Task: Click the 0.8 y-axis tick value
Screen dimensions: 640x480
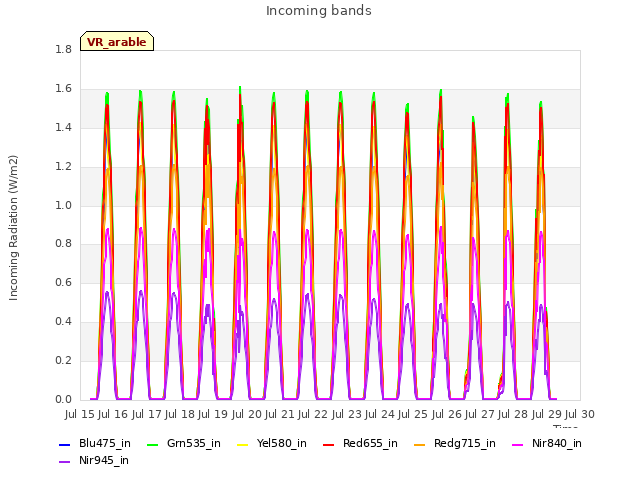Action: click(x=63, y=244)
